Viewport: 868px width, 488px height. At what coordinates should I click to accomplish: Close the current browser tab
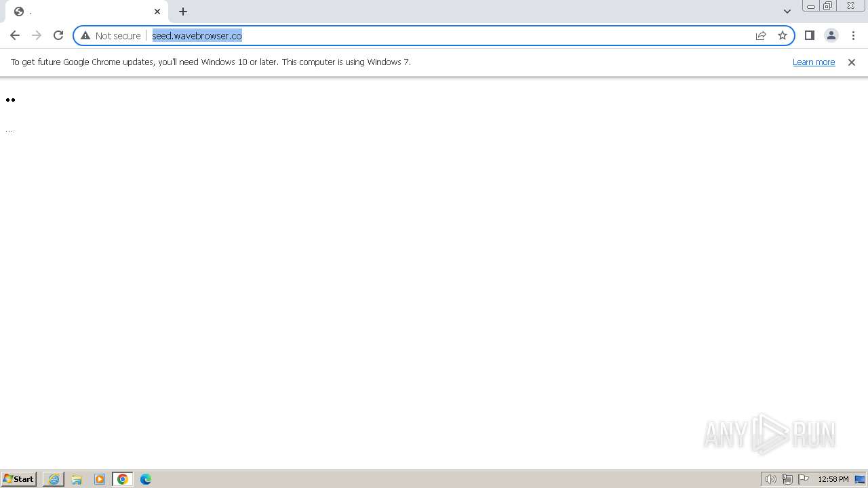pos(157,12)
